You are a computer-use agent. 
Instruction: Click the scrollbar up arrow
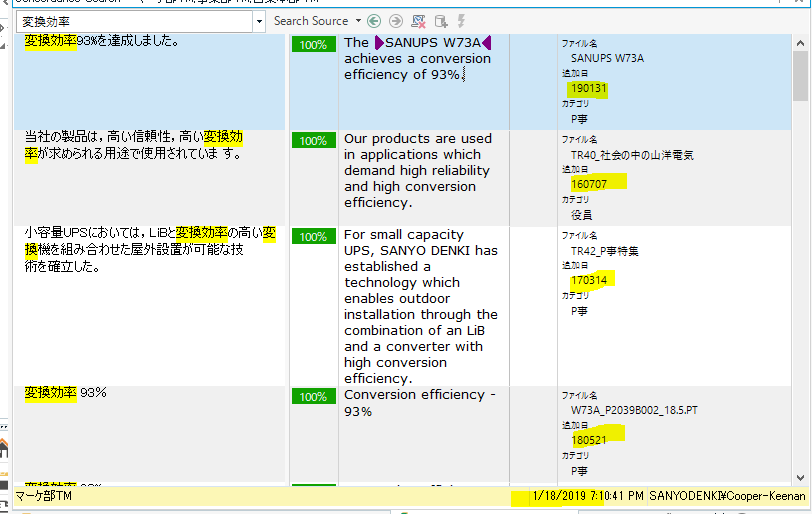[801, 43]
